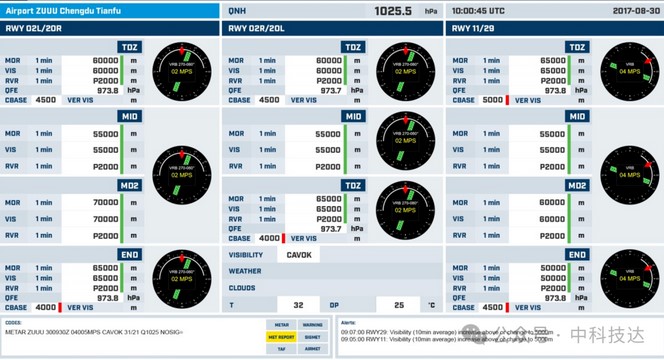
Task: Select the RWY 02L/20R runway header
Action: (x=110, y=28)
